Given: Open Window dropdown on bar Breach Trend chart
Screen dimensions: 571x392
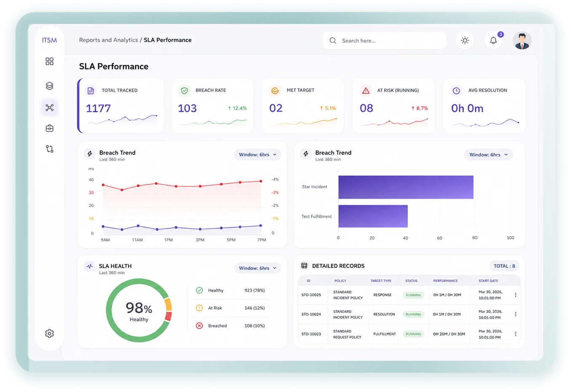Looking at the screenshot, I should (x=489, y=155).
